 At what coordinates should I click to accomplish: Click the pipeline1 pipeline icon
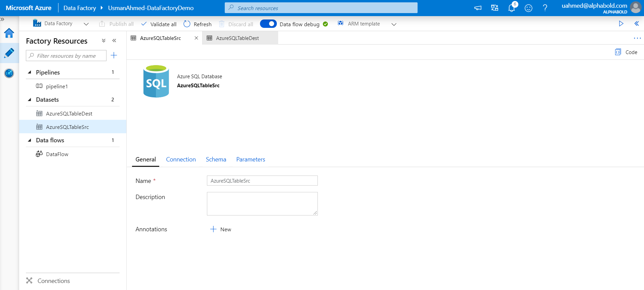click(39, 86)
